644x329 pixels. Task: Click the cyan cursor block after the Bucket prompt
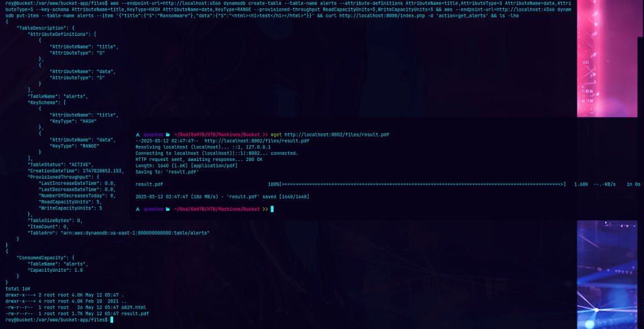tap(273, 209)
